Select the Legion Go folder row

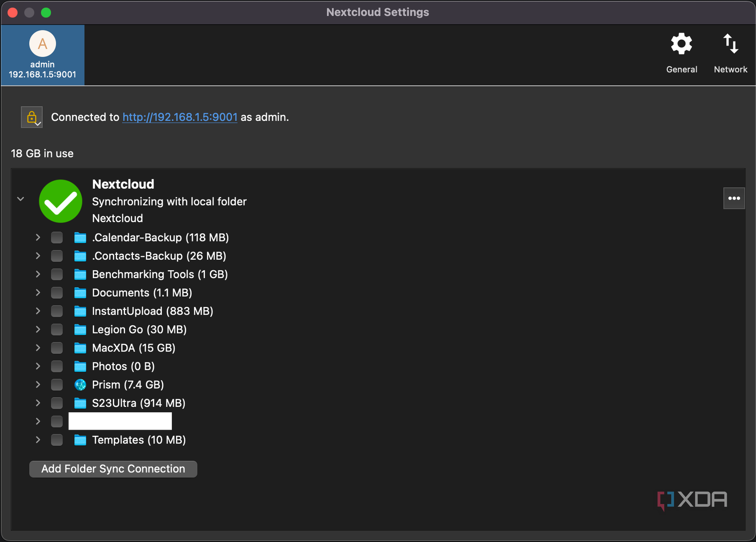[x=139, y=330]
